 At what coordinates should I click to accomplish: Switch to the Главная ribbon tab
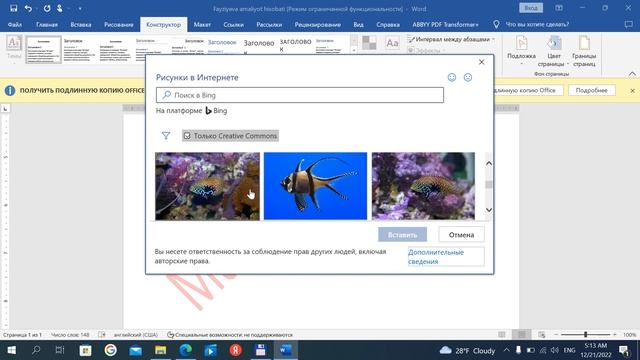click(47, 24)
